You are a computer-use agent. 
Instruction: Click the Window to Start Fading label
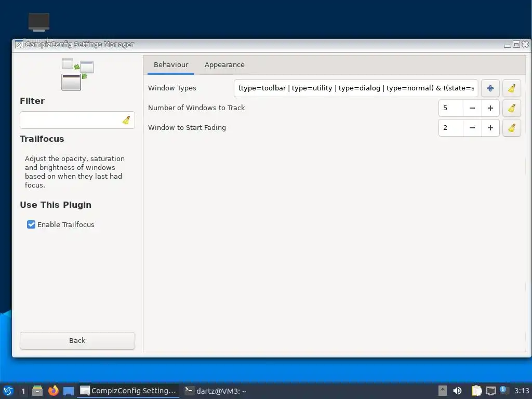coord(187,128)
